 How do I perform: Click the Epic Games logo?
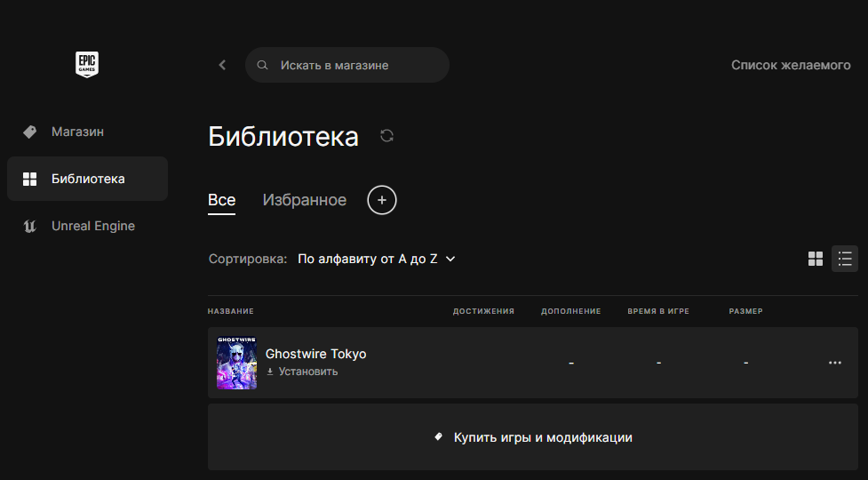(x=87, y=64)
